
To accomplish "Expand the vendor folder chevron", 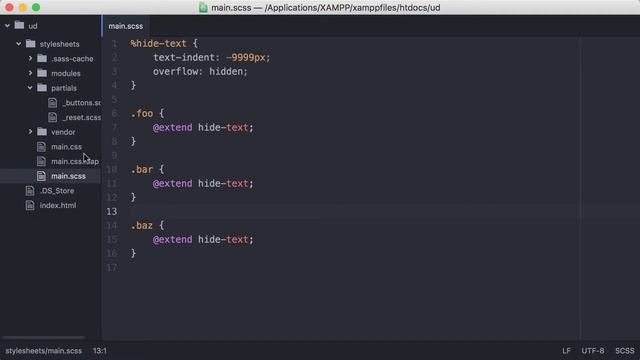I will click(30, 132).
